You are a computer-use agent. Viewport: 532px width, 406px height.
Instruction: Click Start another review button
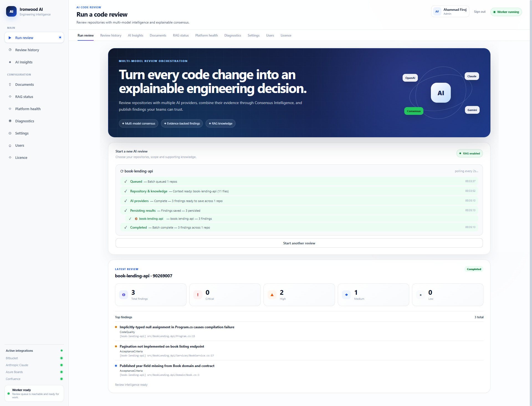click(x=299, y=243)
